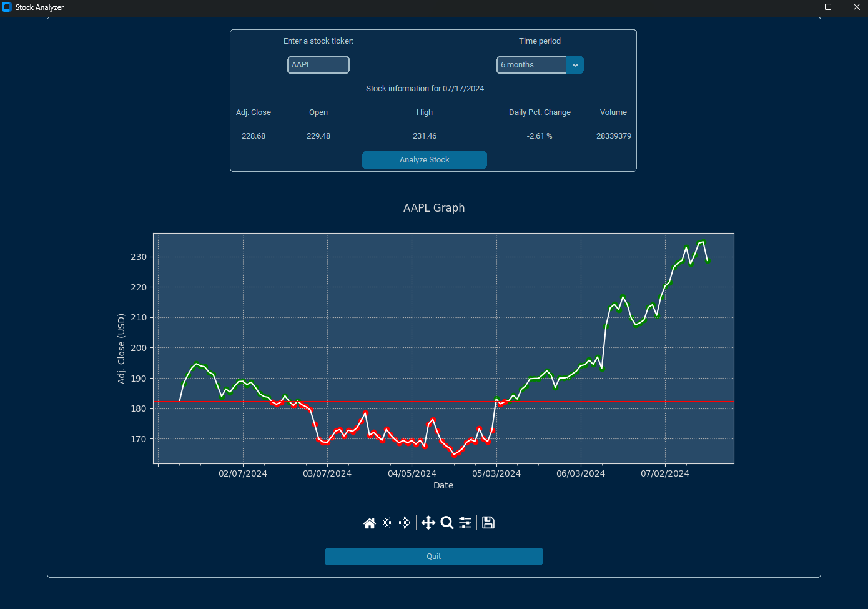
Task: Click the 'Enter a stock ticker:' label
Action: click(x=318, y=41)
